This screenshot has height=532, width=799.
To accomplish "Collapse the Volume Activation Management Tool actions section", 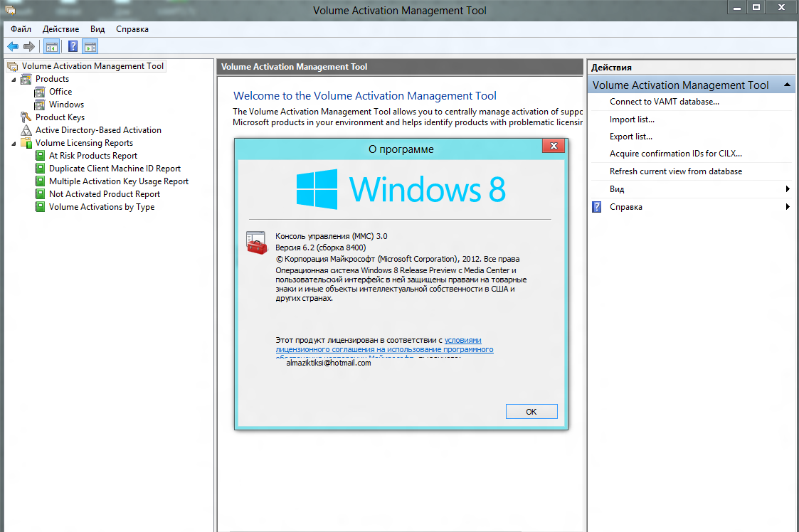I will click(x=788, y=85).
